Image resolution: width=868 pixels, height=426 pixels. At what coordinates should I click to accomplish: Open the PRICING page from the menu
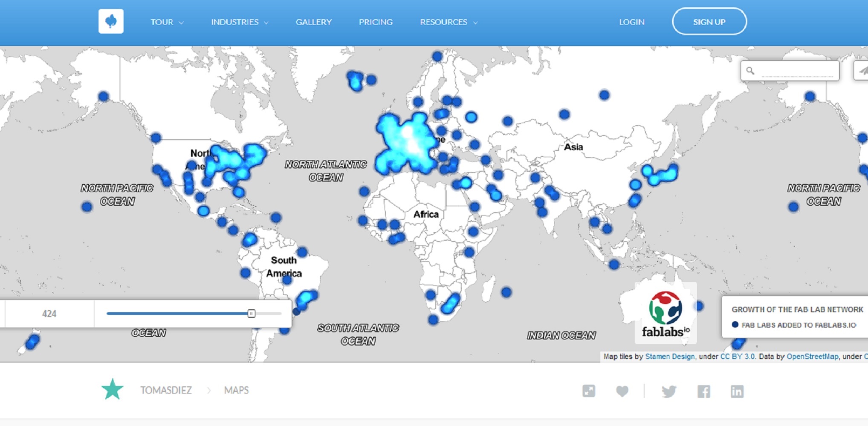coord(376,22)
